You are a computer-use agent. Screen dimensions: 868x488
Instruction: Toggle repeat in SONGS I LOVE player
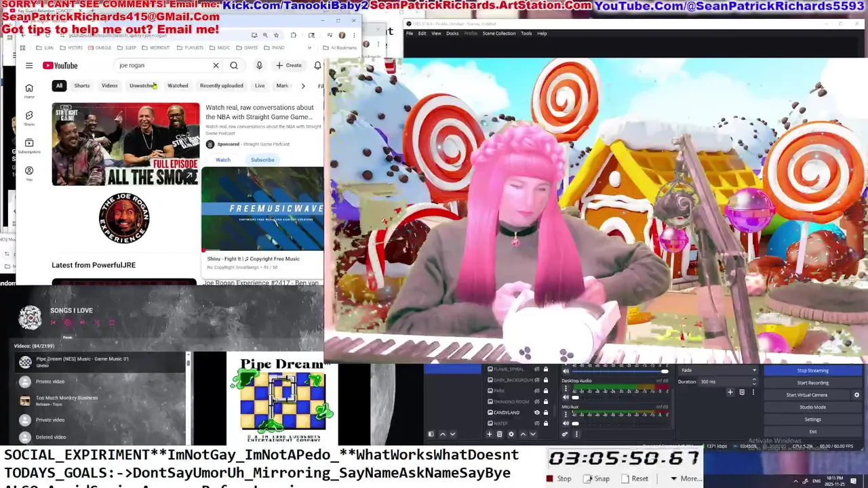point(112,323)
